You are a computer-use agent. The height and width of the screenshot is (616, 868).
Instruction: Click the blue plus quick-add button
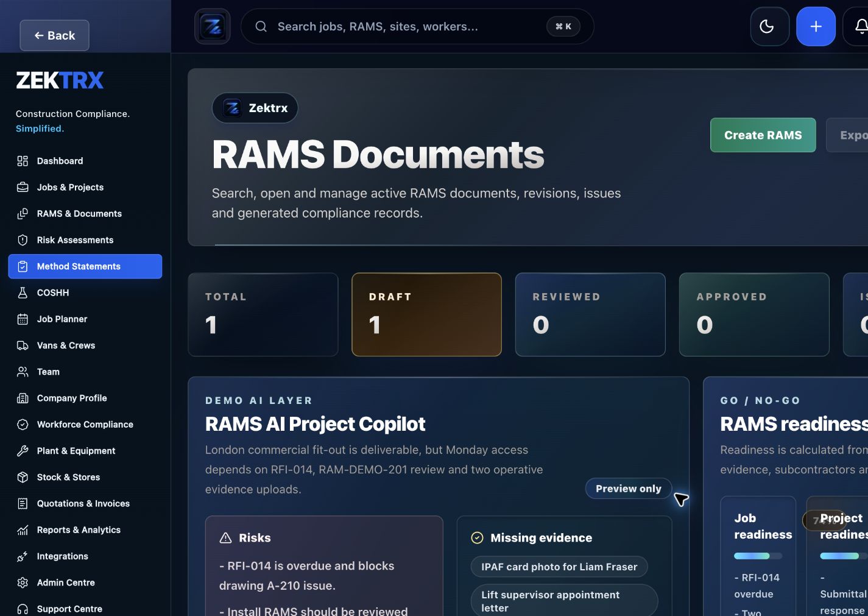pos(816,26)
